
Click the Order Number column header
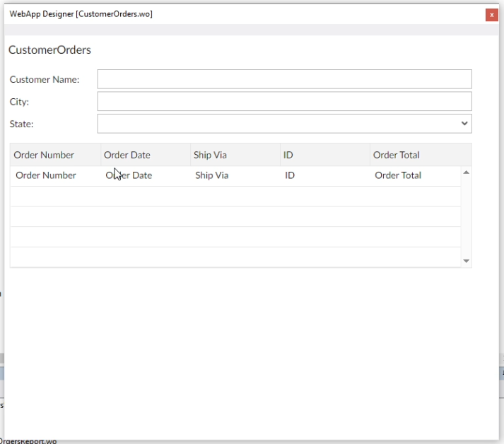[x=43, y=155]
